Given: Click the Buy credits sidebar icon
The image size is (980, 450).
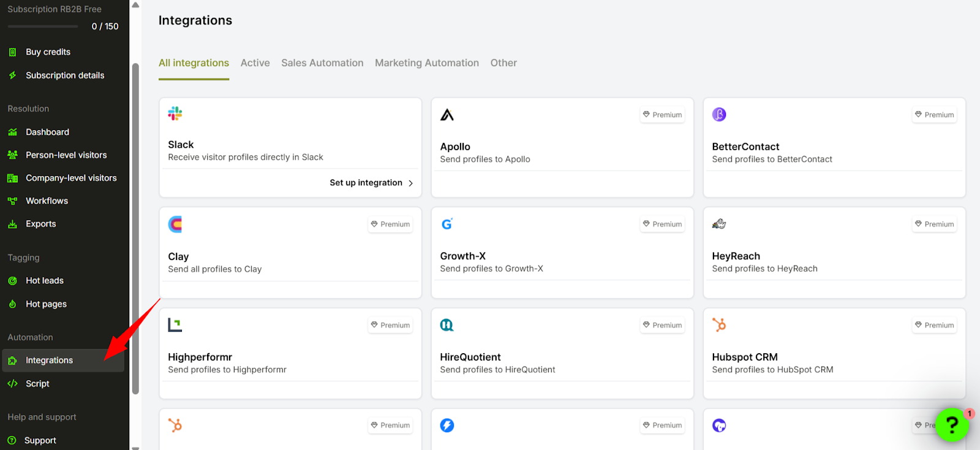Looking at the screenshot, I should point(12,52).
